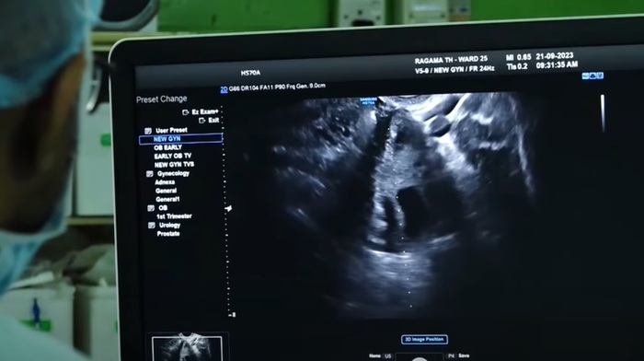Select the 1st Trimester OB preset
Screen dimensions: 644x361
pyautogui.click(x=174, y=216)
